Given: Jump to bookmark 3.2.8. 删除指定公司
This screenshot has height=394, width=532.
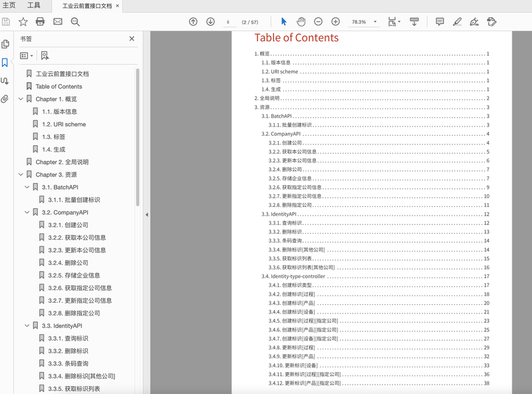Looking at the screenshot, I should tap(74, 313).
